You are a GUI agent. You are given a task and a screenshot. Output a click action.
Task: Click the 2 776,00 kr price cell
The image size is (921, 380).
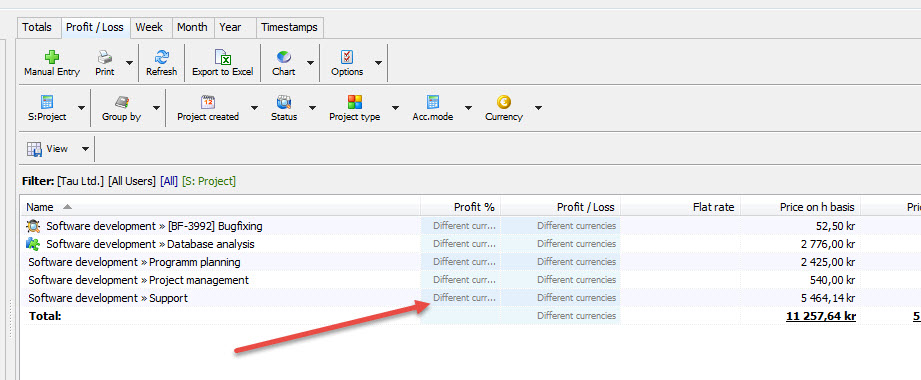click(802, 244)
